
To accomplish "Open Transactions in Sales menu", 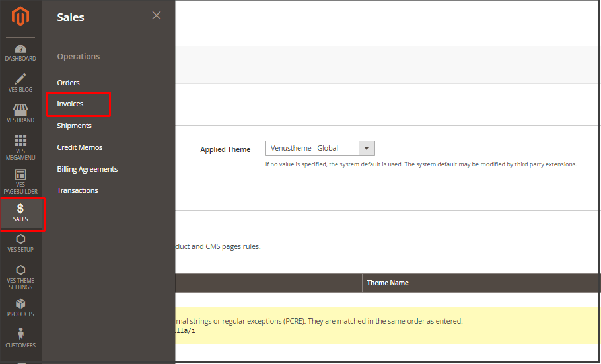I will coord(77,190).
